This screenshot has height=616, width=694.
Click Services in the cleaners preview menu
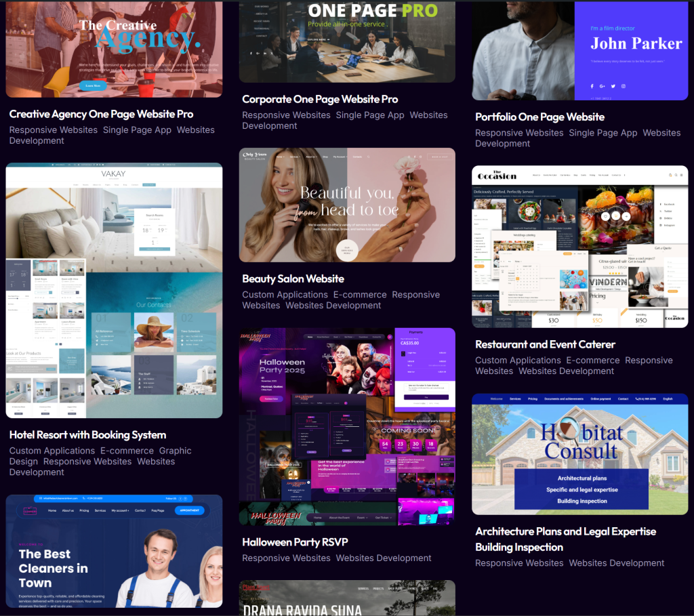coord(100,510)
